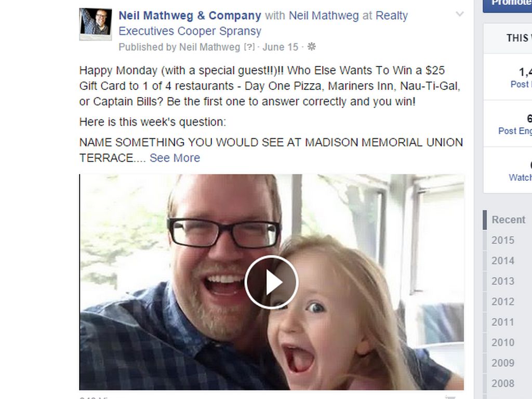
Task: Go to 2013 in the timeline
Action: pos(503,281)
